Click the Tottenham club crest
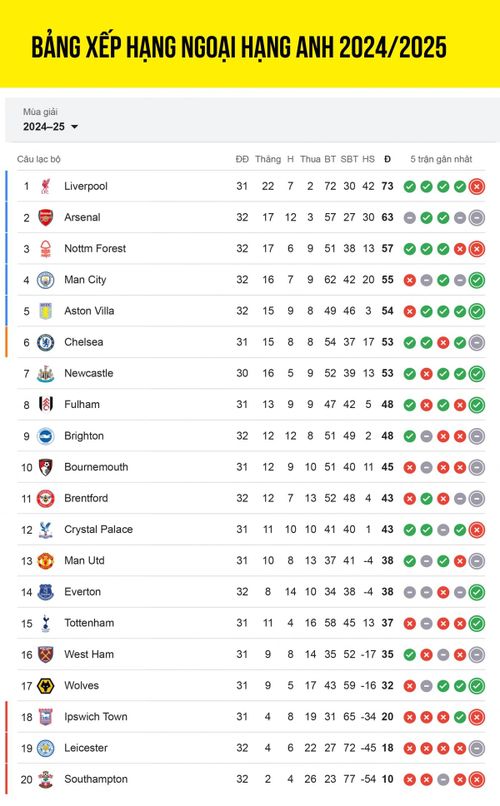The height and width of the screenshot is (806, 500). 46,623
